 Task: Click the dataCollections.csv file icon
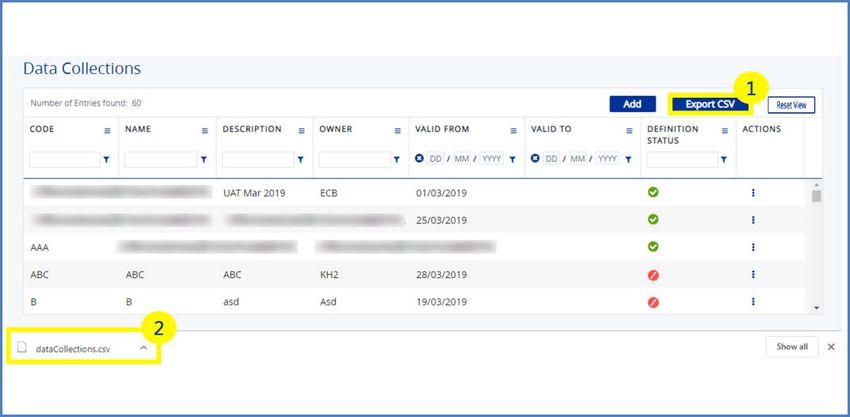pos(22,348)
